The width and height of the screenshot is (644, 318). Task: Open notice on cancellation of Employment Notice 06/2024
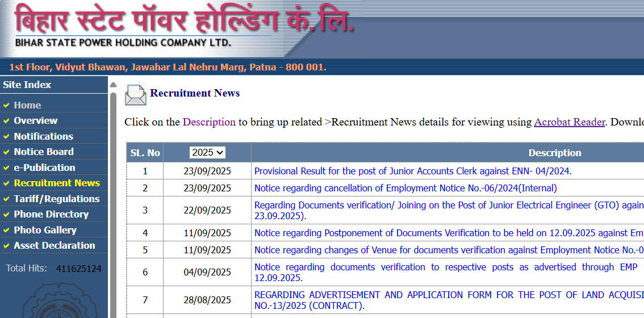[x=405, y=188]
